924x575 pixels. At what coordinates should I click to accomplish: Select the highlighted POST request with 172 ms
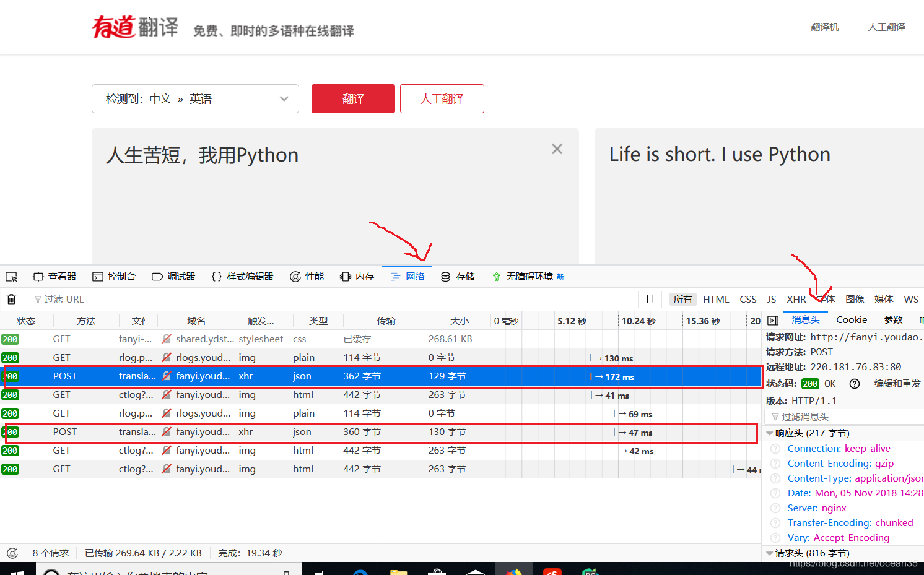click(x=381, y=376)
